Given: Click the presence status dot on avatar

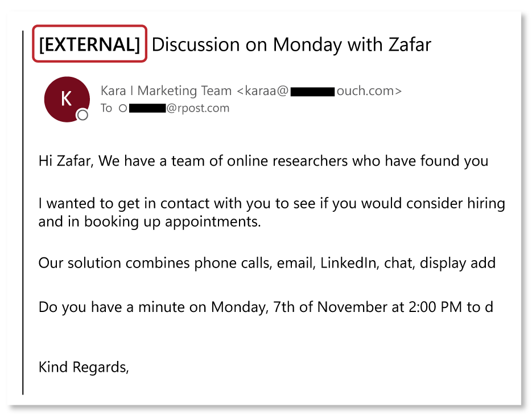Looking at the screenshot, I should (83, 116).
